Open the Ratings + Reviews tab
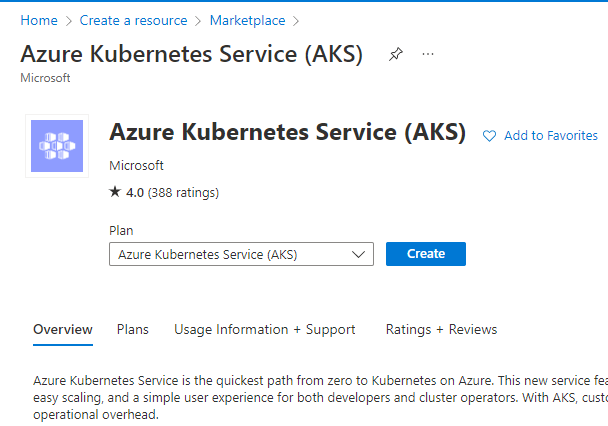Image resolution: width=608 pixels, height=426 pixels. (441, 329)
